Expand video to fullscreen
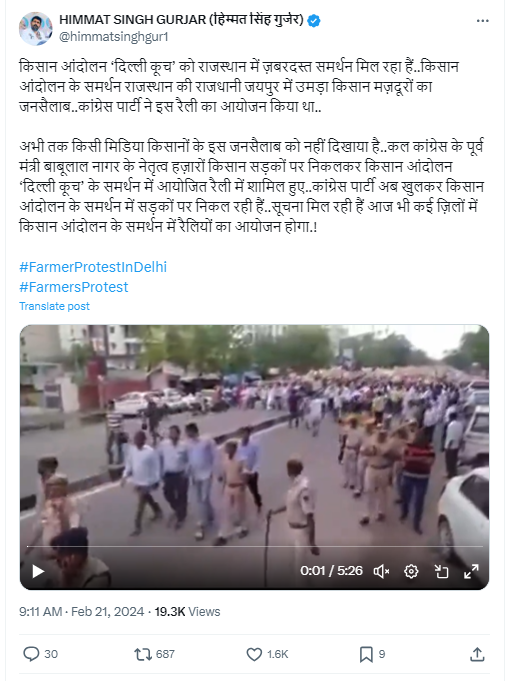This screenshot has height=681, width=517. tap(471, 572)
